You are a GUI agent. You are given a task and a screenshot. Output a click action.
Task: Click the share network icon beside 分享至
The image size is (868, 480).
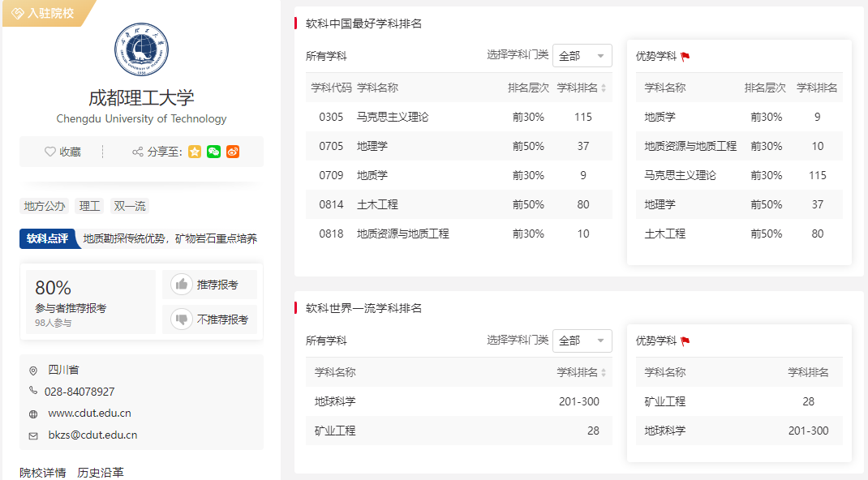(138, 152)
